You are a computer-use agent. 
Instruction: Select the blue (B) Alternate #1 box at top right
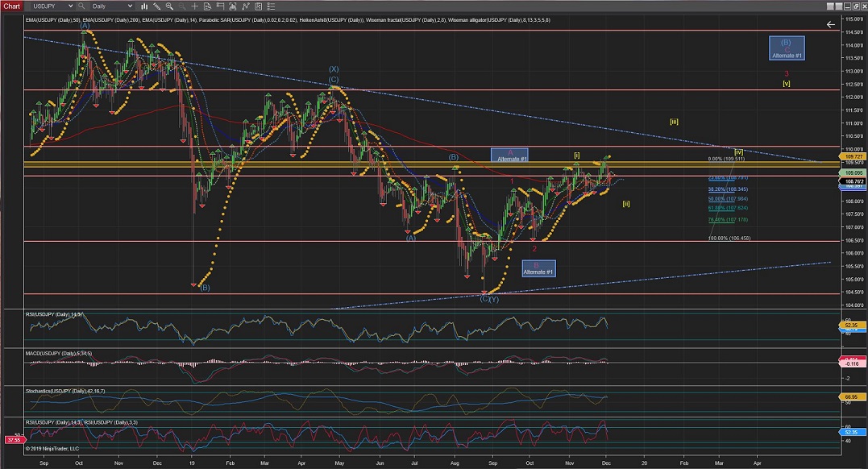tap(787, 48)
